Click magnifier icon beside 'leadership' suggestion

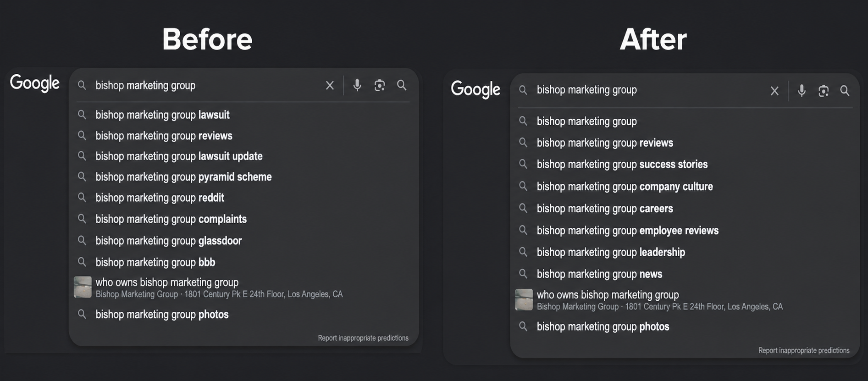coord(523,252)
